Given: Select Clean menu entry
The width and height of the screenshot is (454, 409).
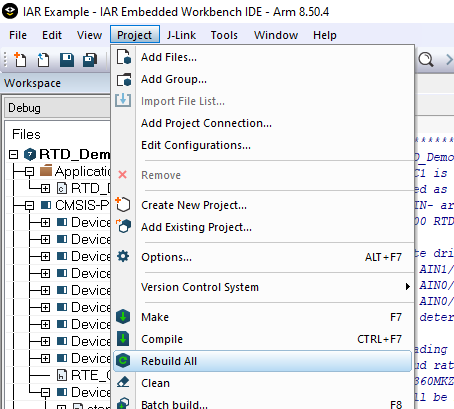Looking at the screenshot, I should [x=263, y=383].
